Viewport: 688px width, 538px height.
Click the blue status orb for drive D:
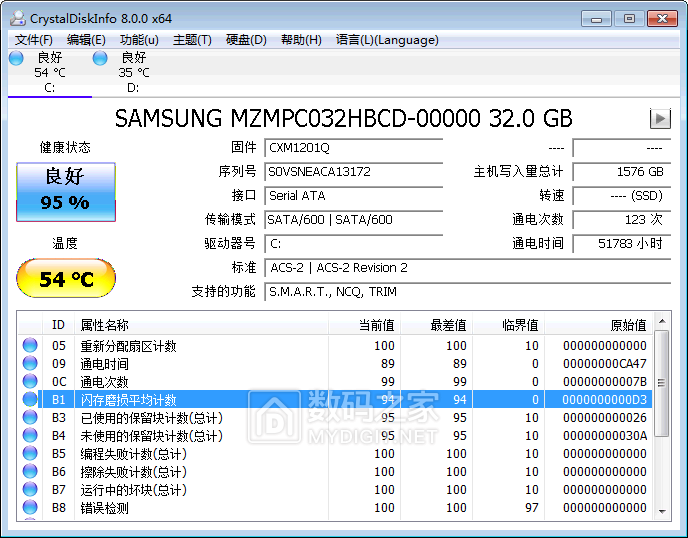(x=100, y=58)
